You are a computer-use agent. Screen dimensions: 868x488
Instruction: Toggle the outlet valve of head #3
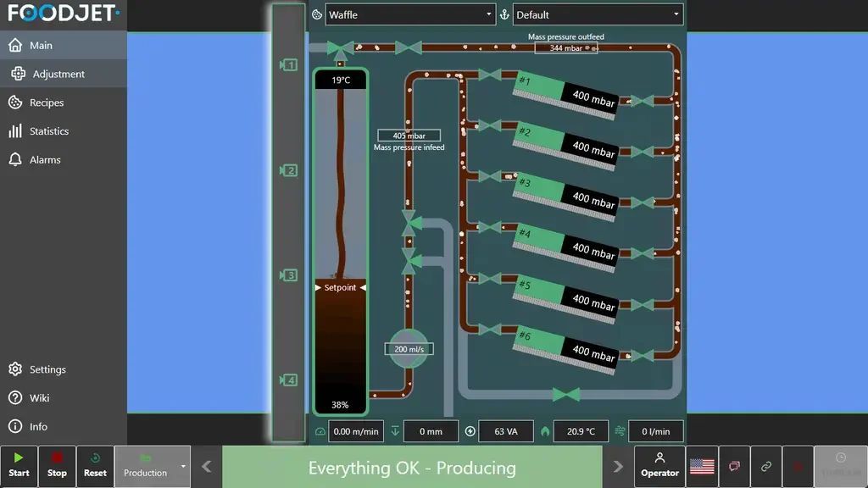(x=643, y=202)
